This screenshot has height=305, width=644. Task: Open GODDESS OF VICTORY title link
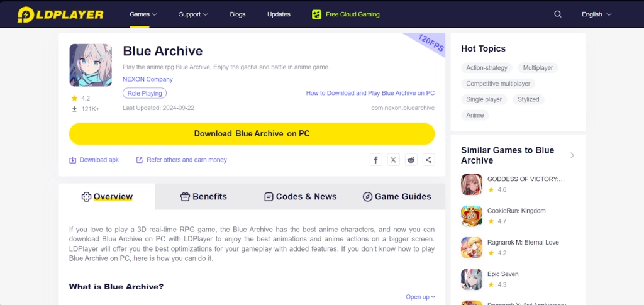tap(526, 179)
